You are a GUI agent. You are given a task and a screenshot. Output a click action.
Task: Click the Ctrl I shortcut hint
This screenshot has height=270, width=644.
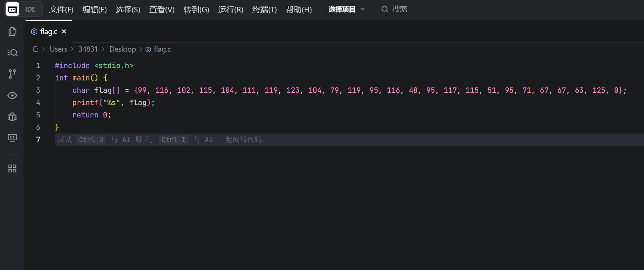174,140
